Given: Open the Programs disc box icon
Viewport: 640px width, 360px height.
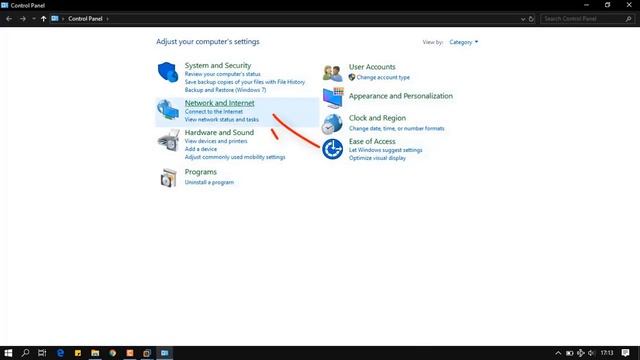Looking at the screenshot, I should pos(168,178).
